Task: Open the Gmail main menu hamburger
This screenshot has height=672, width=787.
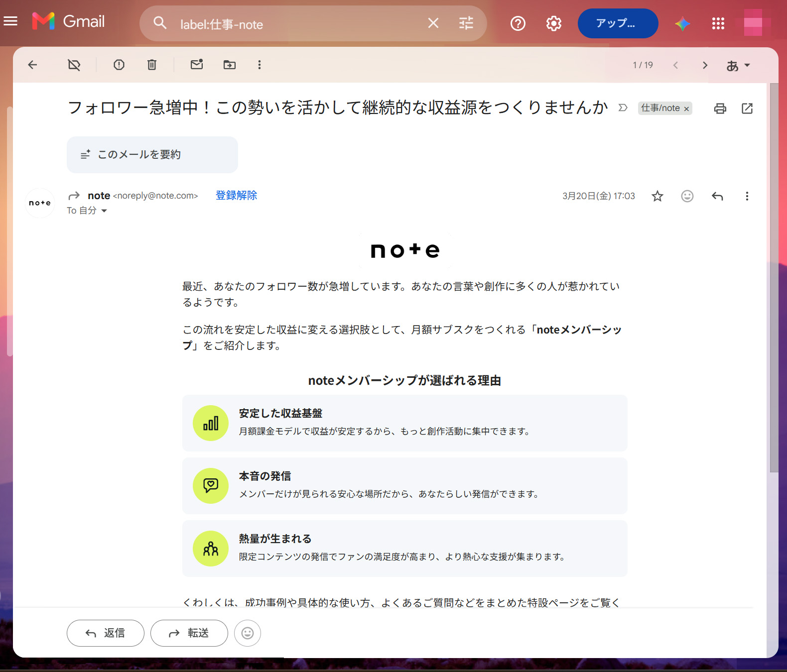Action: 10,21
